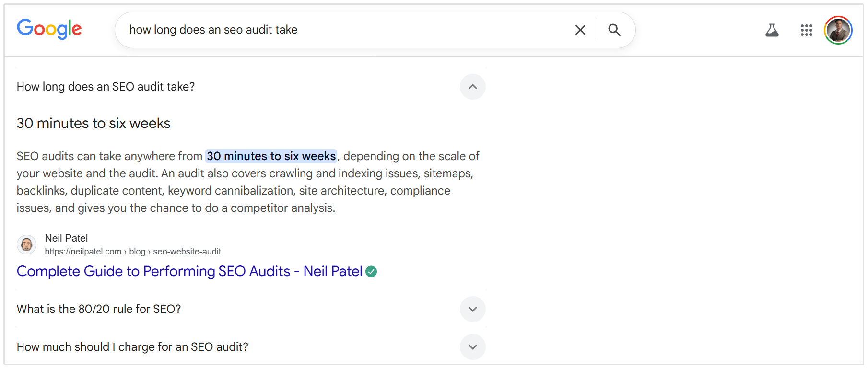Viewport: 868px width, 369px height.
Task: Expand 'How much should I charge for an SEO audit?'
Action: point(472,346)
